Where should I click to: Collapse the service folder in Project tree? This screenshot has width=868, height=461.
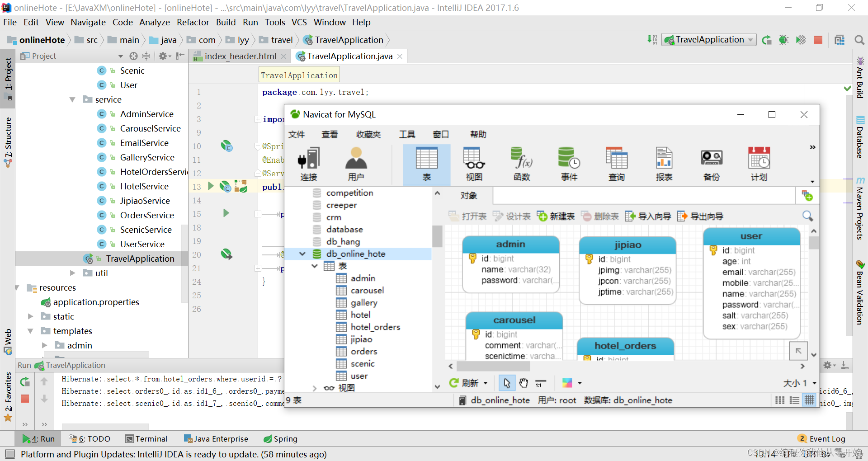pyautogui.click(x=72, y=99)
